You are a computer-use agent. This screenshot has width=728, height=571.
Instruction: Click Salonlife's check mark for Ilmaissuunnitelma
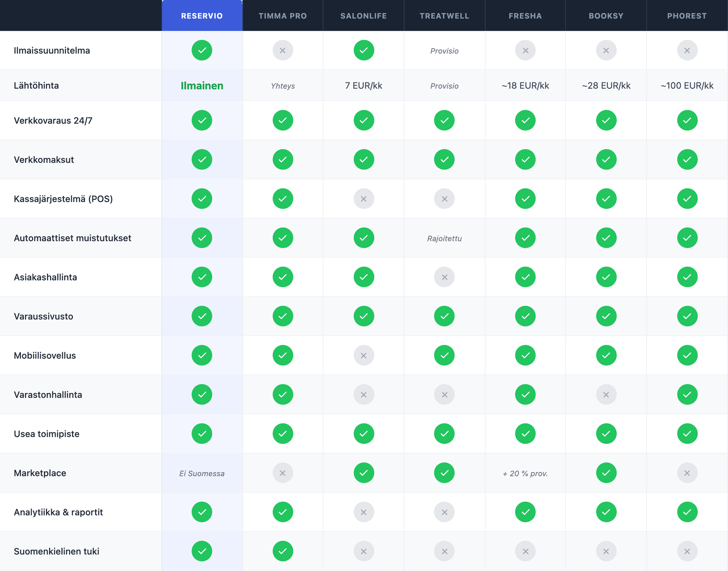pos(364,50)
